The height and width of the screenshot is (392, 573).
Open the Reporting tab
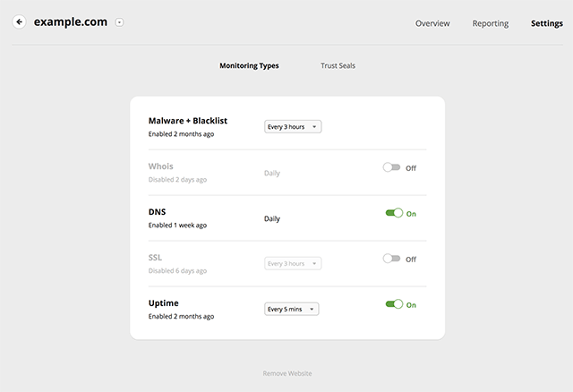[490, 23]
